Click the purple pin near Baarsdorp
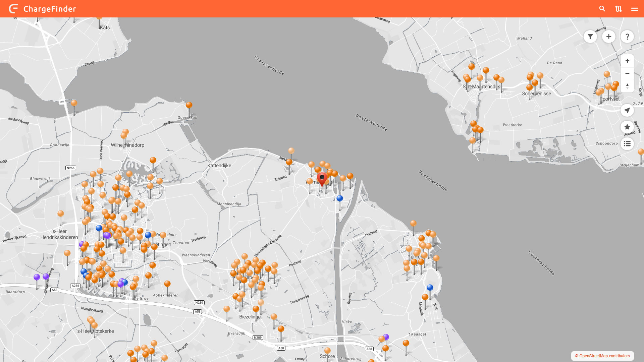Viewport: 644px width, 362px height. coord(37,278)
